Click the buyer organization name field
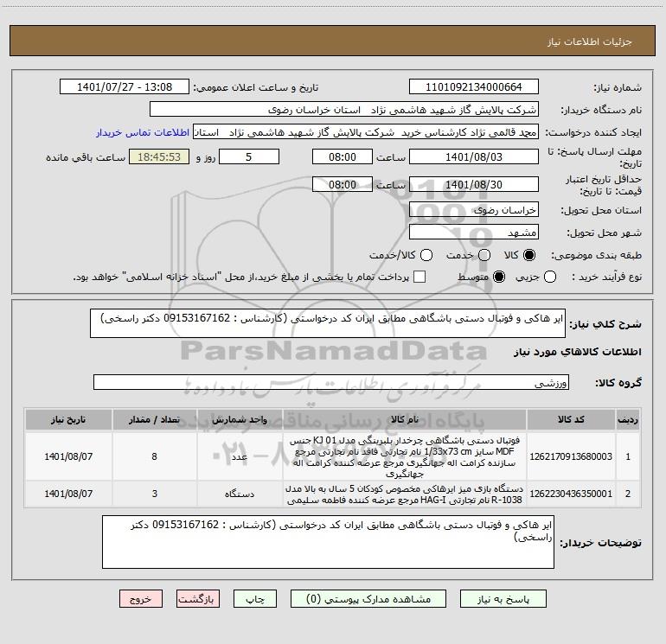 (x=344, y=109)
